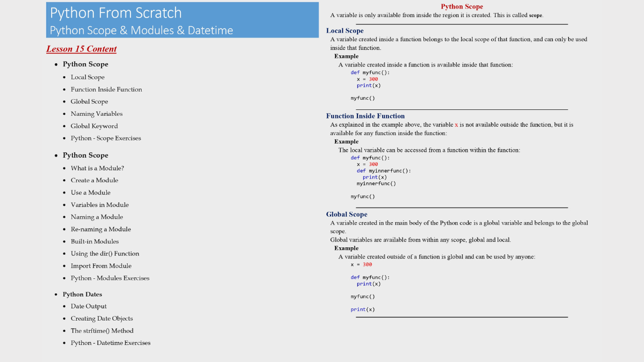The image size is (644, 362).
Task: Open the "Import From Module" item
Action: (x=101, y=266)
